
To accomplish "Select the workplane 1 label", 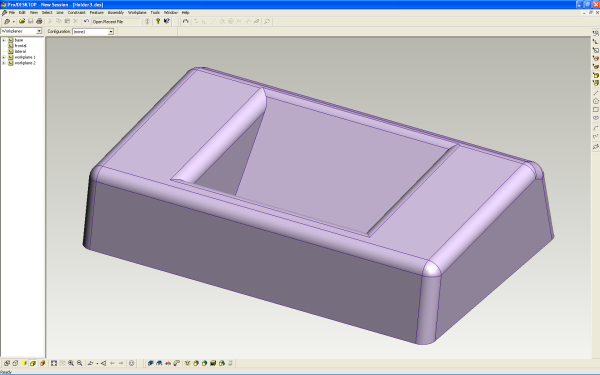I will (x=25, y=57).
